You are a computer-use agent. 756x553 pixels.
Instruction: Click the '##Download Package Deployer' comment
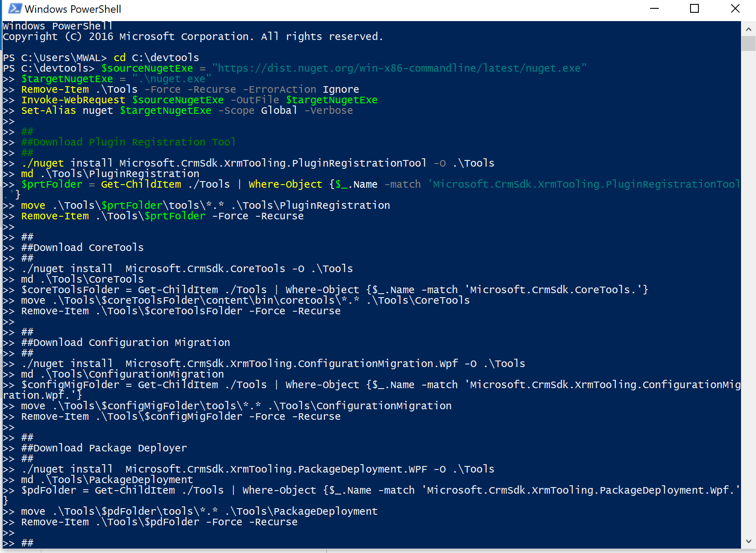[x=103, y=447]
